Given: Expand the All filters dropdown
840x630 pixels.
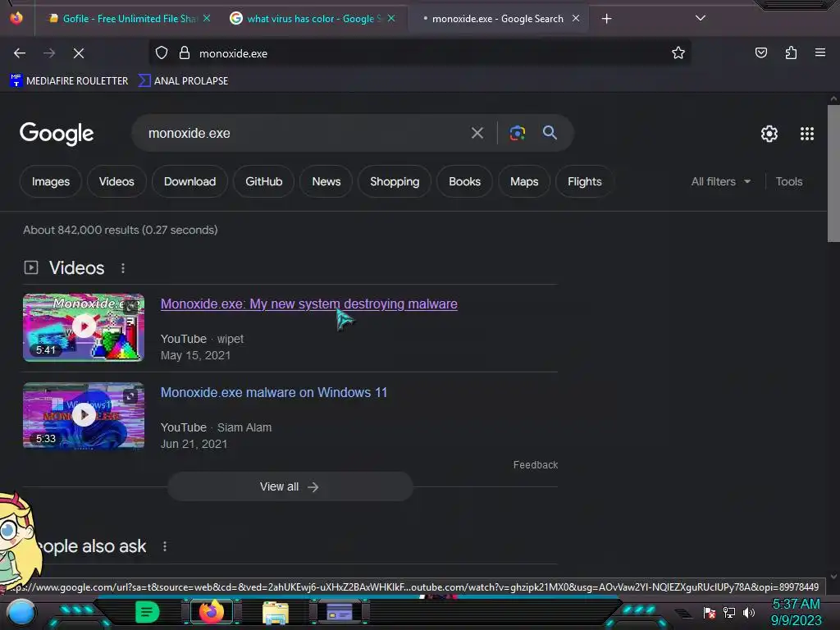Looking at the screenshot, I should 720,181.
